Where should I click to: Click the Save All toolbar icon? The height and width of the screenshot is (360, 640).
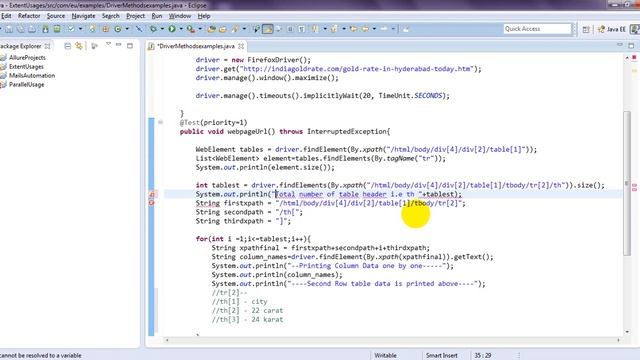20,29
